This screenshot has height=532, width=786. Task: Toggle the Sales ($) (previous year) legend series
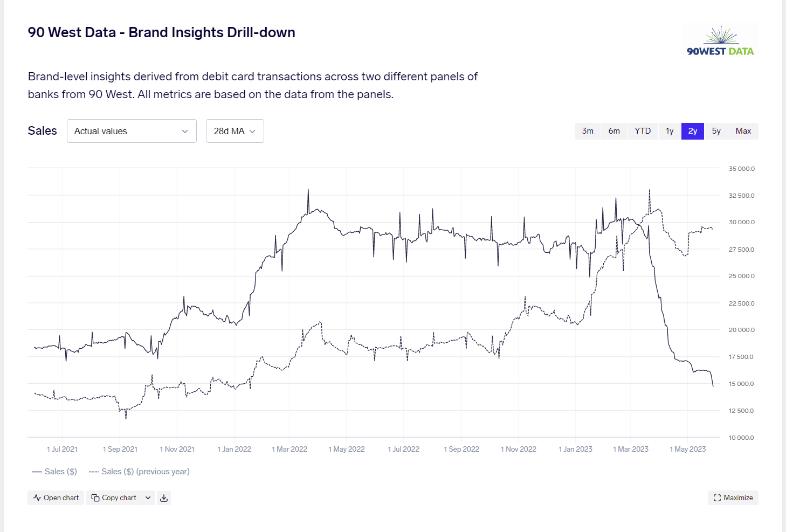tap(140, 472)
